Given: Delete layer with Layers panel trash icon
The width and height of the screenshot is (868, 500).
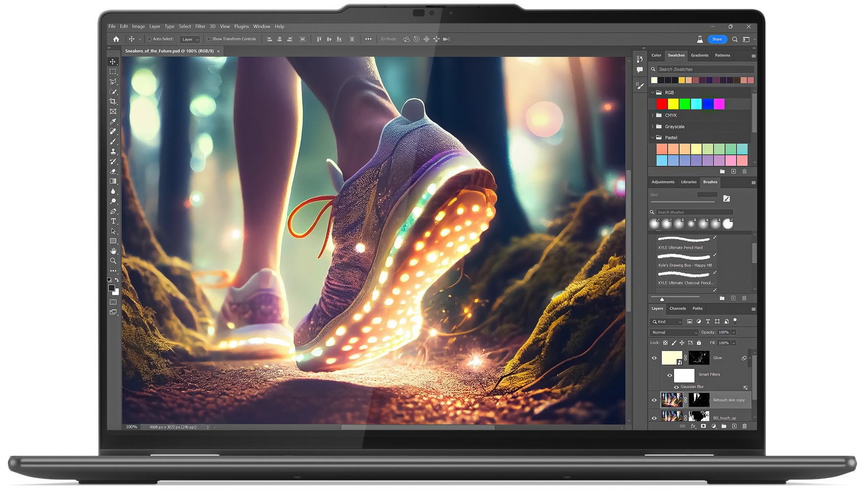Looking at the screenshot, I should 745,426.
